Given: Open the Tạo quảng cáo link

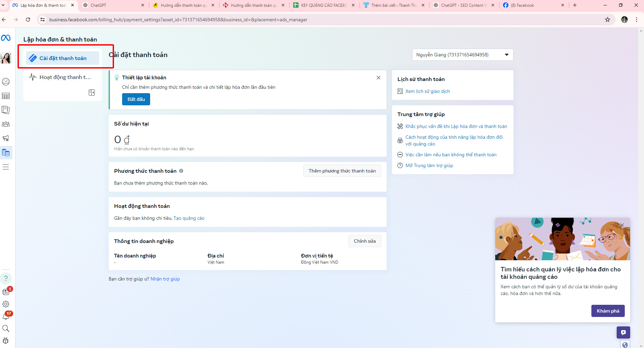Looking at the screenshot, I should coord(189,218).
